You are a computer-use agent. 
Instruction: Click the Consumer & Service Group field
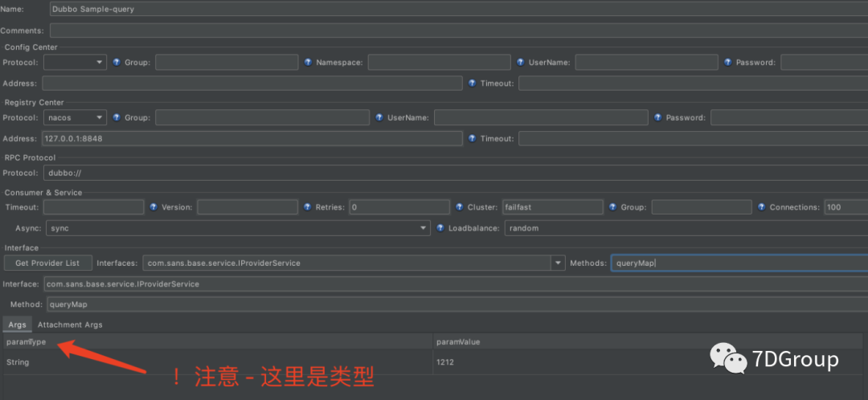click(702, 207)
